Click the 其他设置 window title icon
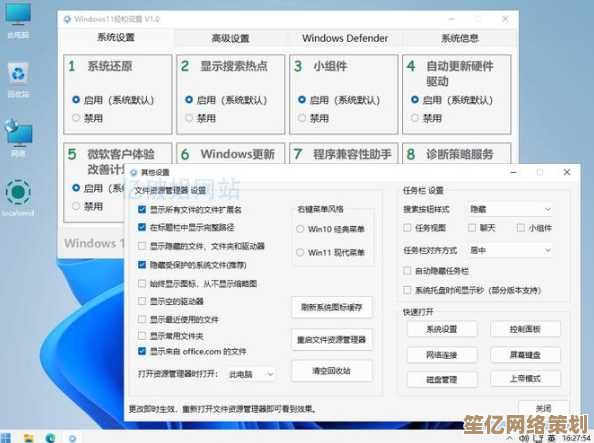 133,173
